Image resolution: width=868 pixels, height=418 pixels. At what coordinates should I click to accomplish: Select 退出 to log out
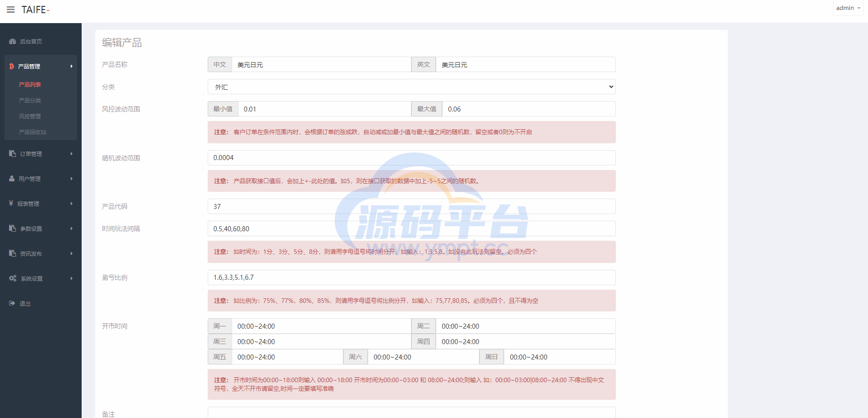click(x=25, y=303)
